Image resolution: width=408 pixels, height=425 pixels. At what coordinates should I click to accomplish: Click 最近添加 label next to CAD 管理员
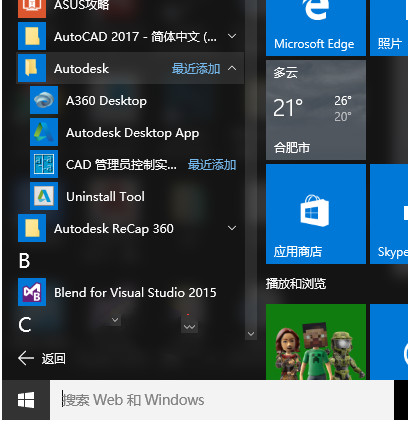coord(212,164)
